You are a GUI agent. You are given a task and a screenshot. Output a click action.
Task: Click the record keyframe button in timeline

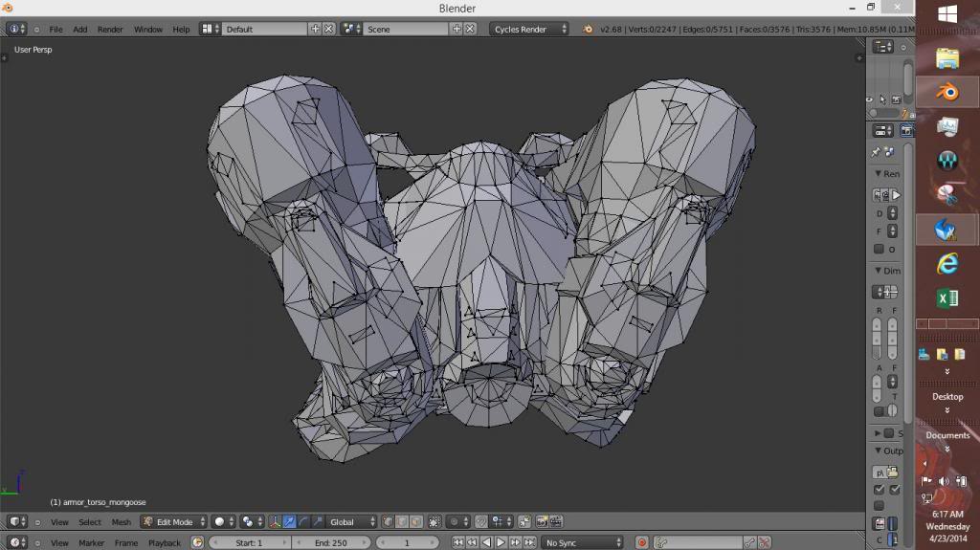click(642, 542)
